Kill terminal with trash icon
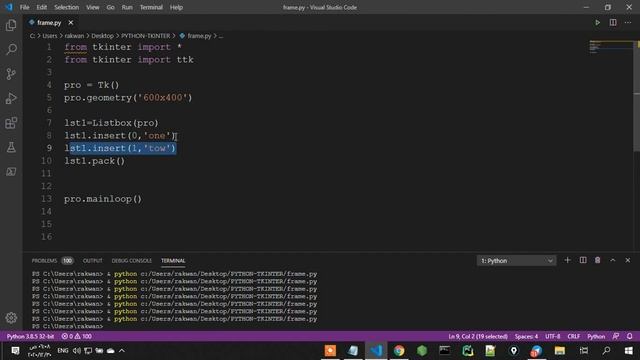The image size is (640, 360). (598, 260)
